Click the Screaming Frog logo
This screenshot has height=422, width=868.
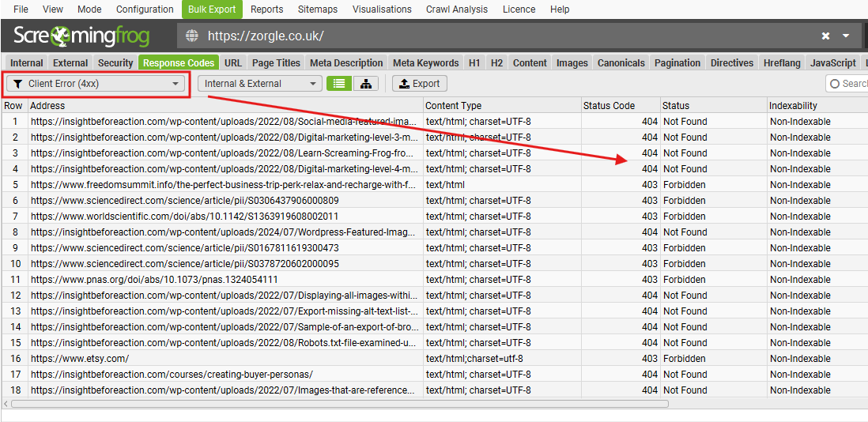click(x=81, y=36)
